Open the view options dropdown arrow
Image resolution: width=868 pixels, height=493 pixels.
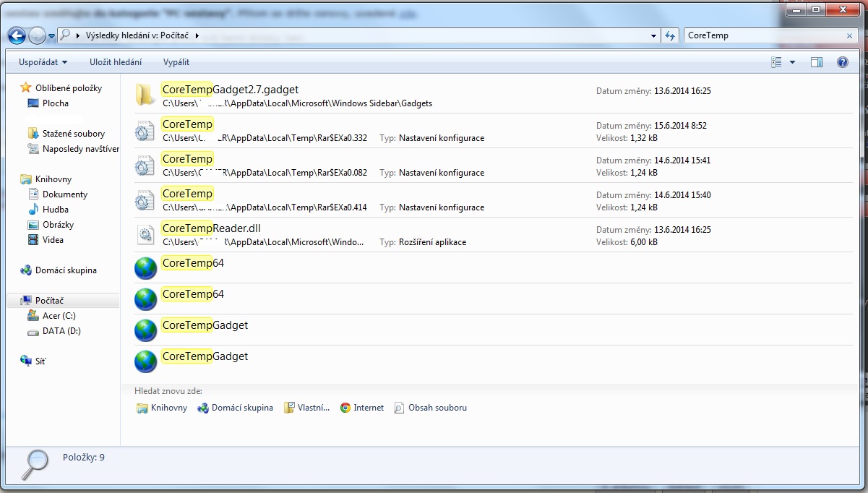(x=792, y=62)
